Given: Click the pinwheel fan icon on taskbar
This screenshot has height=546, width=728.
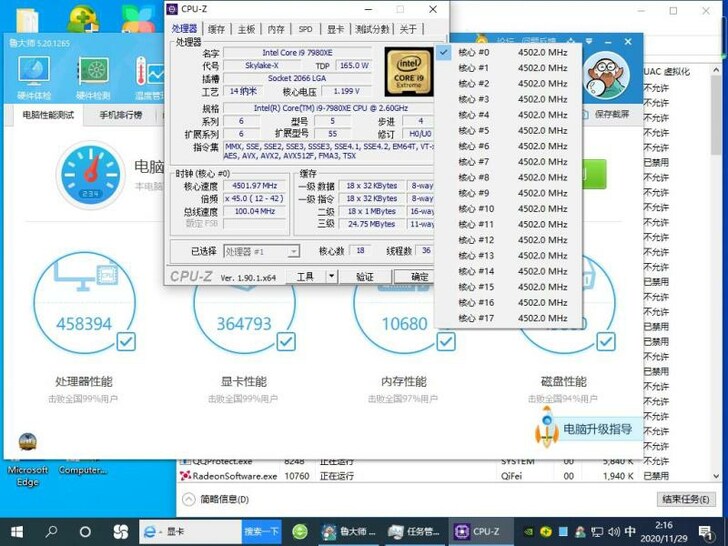Looking at the screenshot, I should (120, 531).
